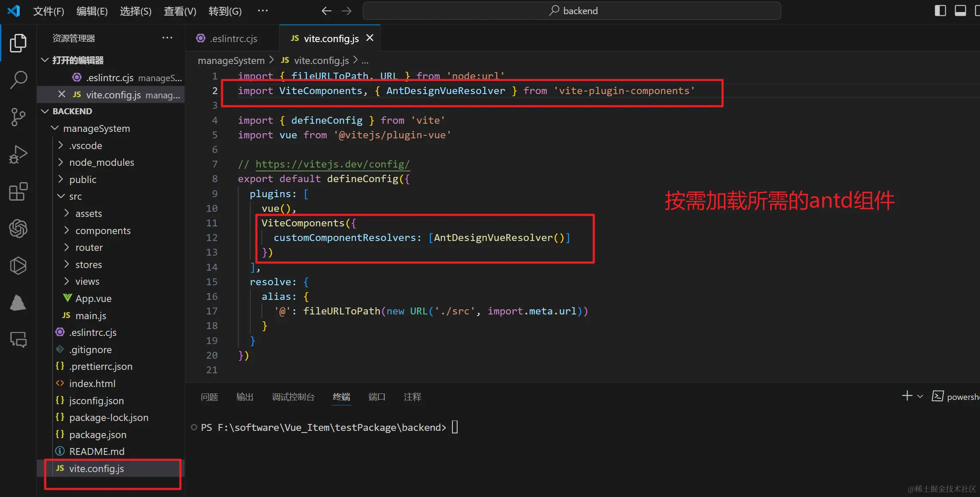
Task: Open the new terminal profile dropdown arrow
Action: pos(920,396)
